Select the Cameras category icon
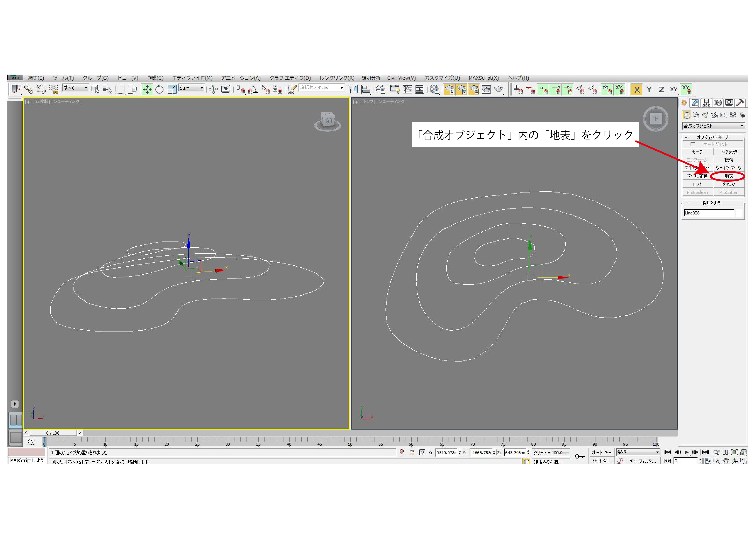This screenshot has height=539, width=756. click(x=714, y=115)
